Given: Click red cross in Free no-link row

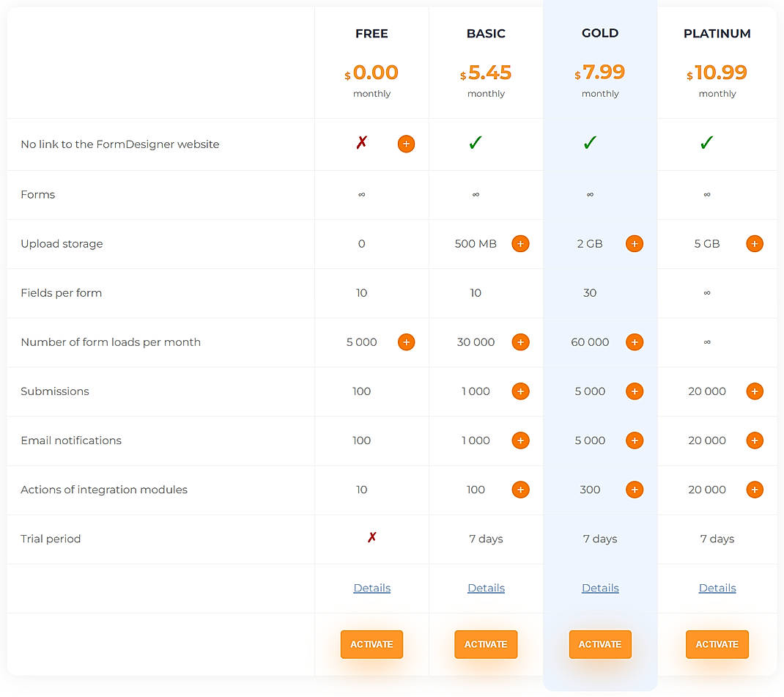Looking at the screenshot, I should pos(361,142).
